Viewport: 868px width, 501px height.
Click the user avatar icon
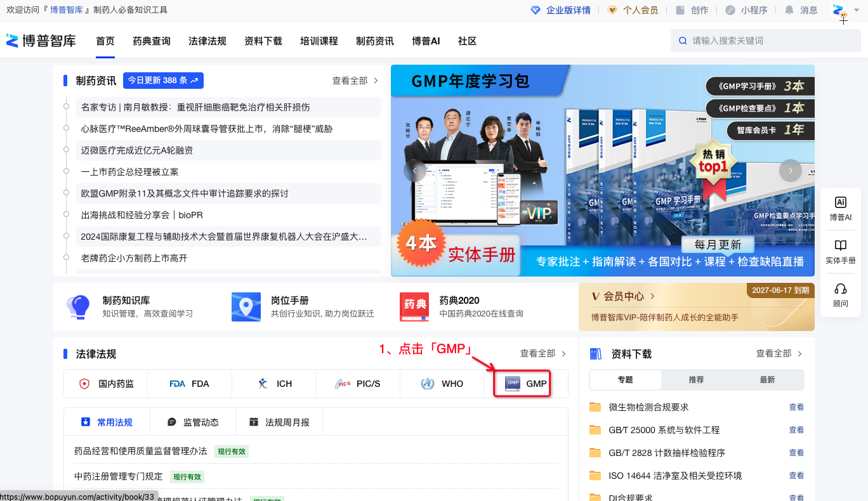(839, 11)
